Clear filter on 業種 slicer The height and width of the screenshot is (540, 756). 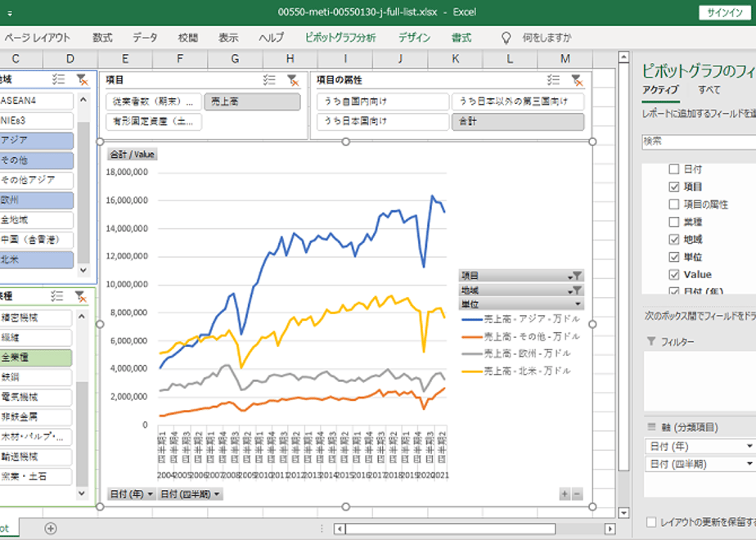pyautogui.click(x=81, y=296)
